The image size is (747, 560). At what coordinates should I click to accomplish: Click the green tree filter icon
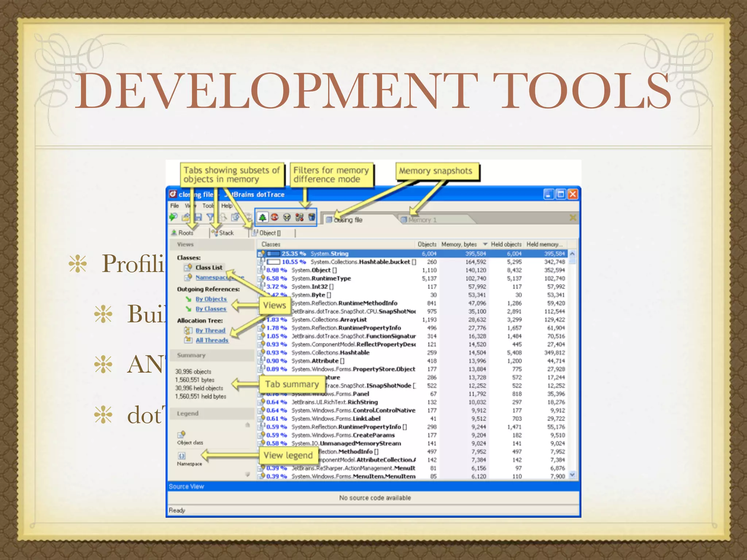point(262,217)
